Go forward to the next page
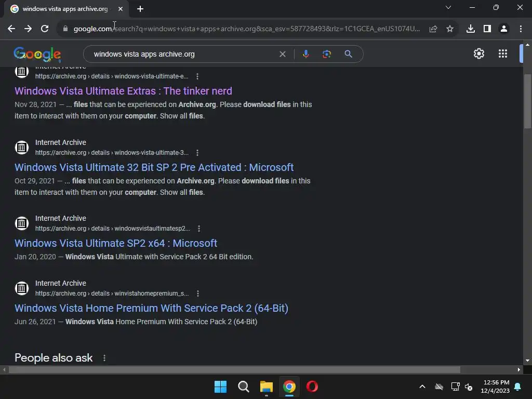The height and width of the screenshot is (399, 532). [x=28, y=29]
